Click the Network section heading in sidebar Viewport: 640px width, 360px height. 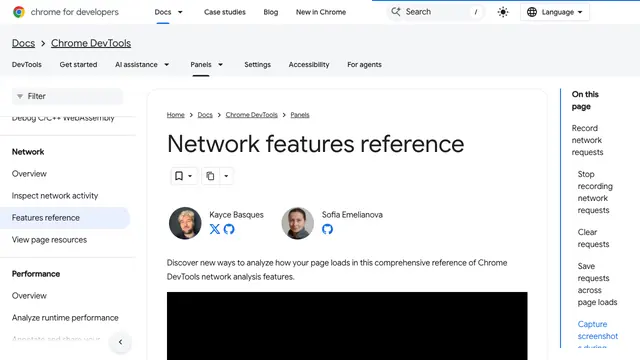(28, 152)
